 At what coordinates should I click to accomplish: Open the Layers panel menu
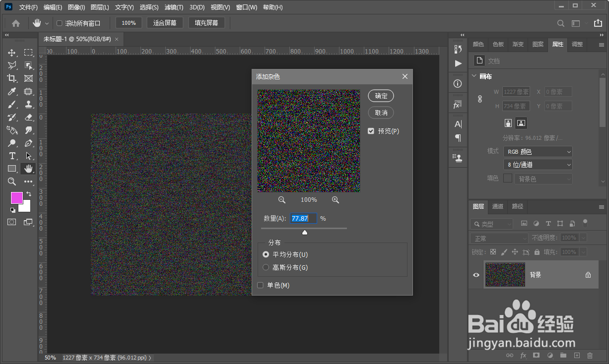coord(602,207)
